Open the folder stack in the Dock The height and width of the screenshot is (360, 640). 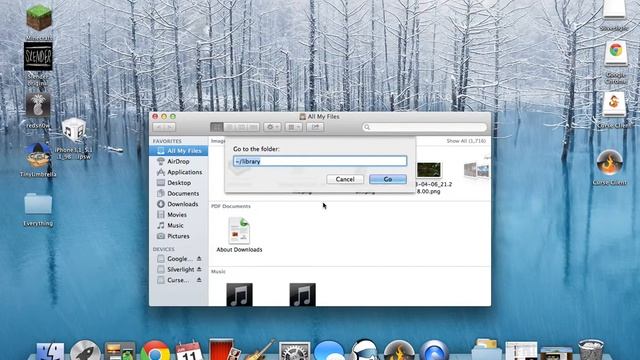(x=487, y=350)
